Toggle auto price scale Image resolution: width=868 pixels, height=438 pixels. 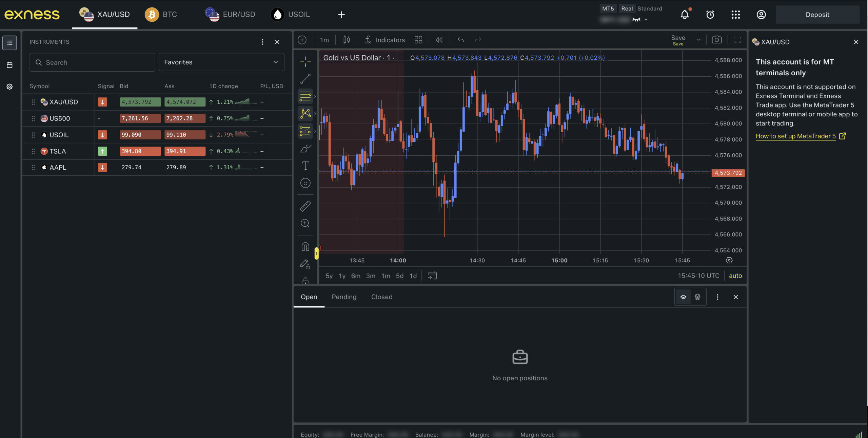click(735, 276)
